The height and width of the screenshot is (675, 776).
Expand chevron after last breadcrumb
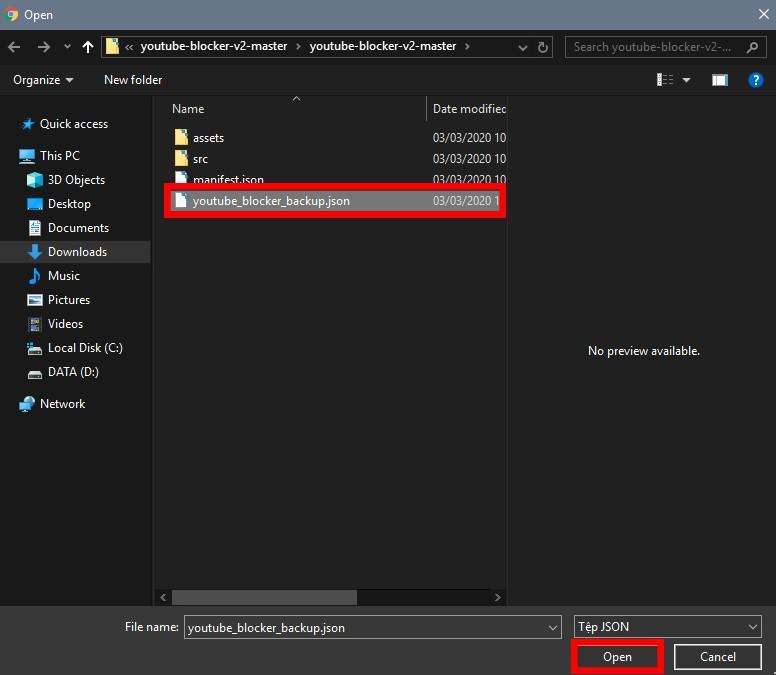[x=467, y=47]
